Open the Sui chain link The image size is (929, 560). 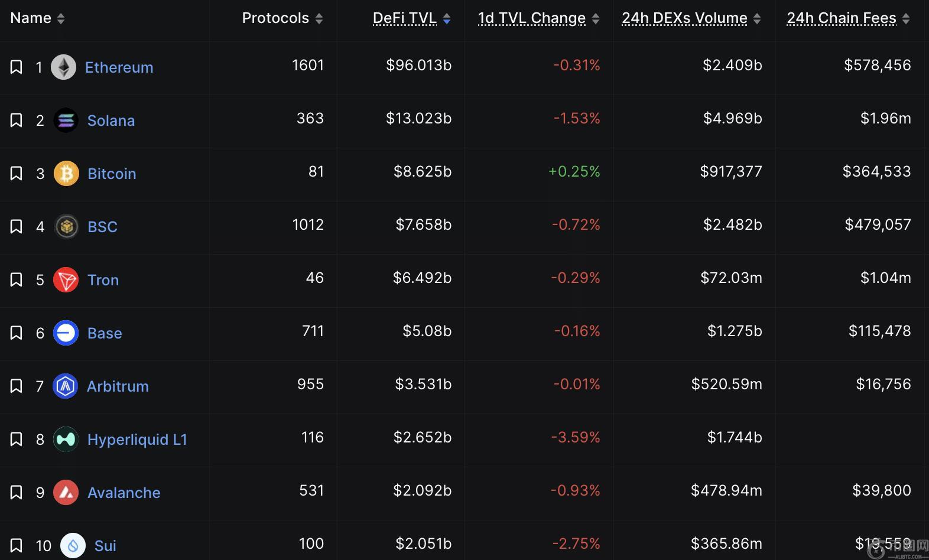[x=105, y=546]
